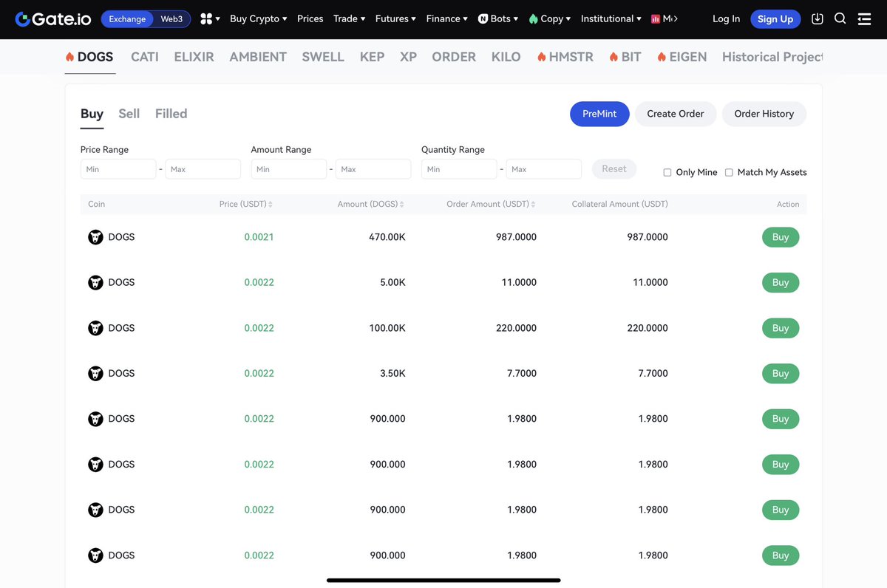Focus the Amount Range Max field

tap(373, 169)
